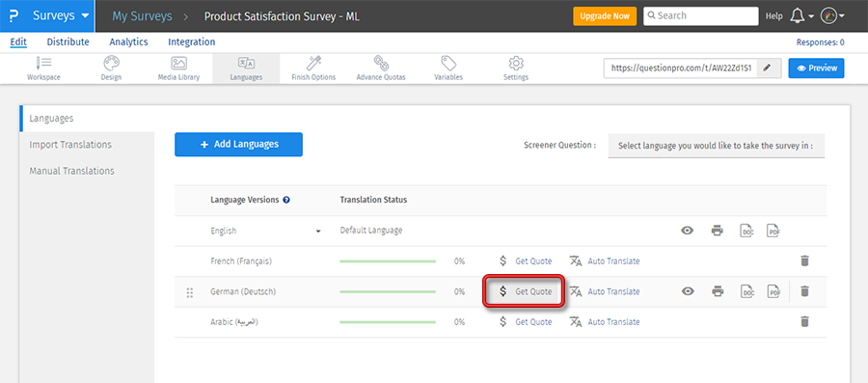This screenshot has height=383, width=868.
Task: Export German version as PDF
Action: point(773,291)
